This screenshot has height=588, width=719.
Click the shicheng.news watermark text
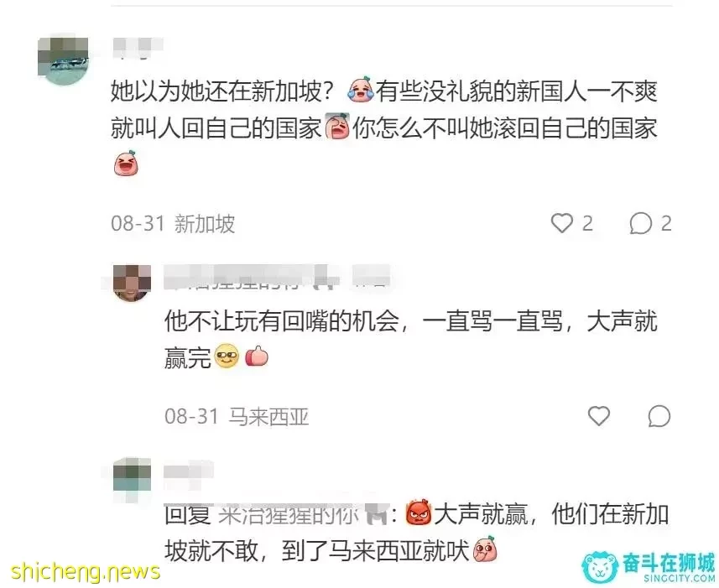[86, 571]
